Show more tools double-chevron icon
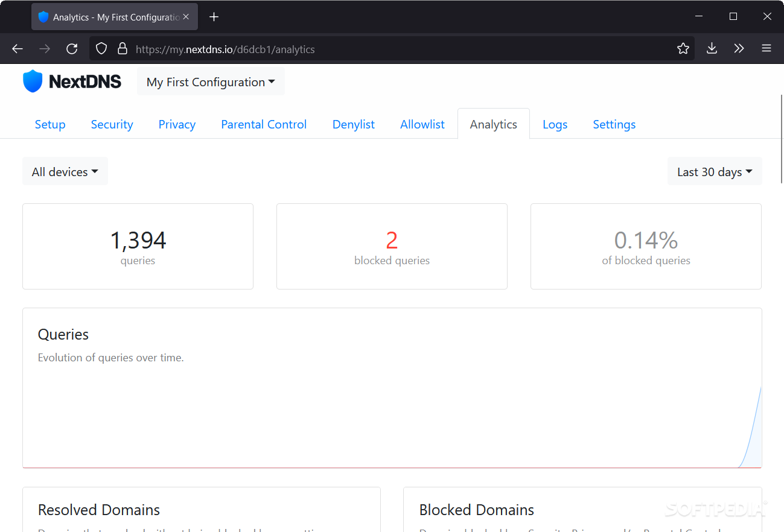 pos(739,49)
